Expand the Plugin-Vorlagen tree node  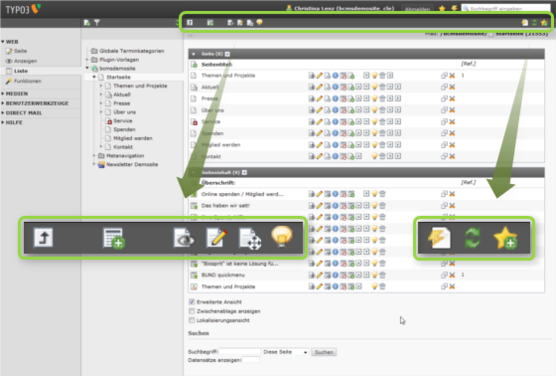point(87,59)
